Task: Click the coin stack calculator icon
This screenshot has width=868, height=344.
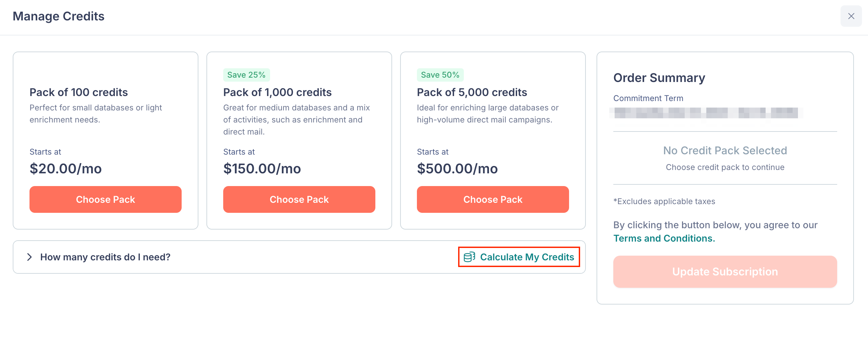Action: (x=469, y=257)
